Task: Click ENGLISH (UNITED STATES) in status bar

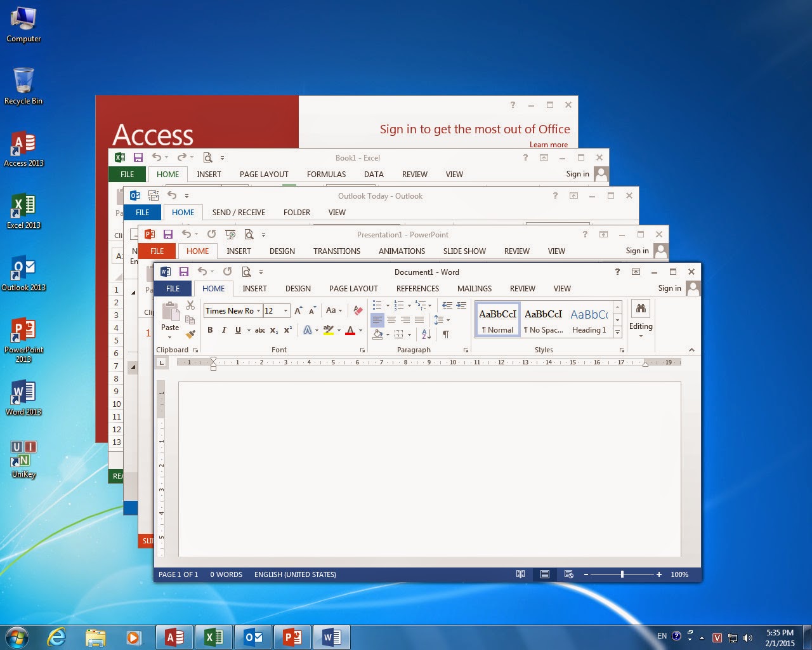Action: click(295, 574)
